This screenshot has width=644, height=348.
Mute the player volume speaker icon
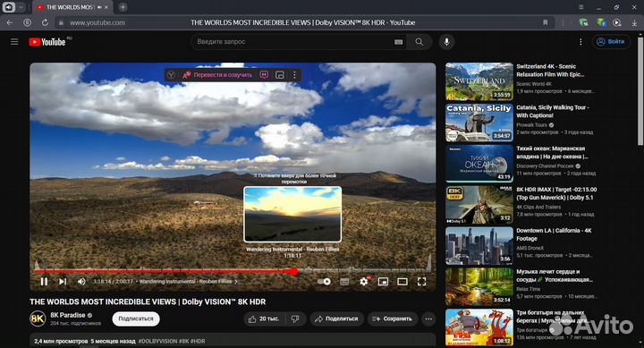coord(81,282)
